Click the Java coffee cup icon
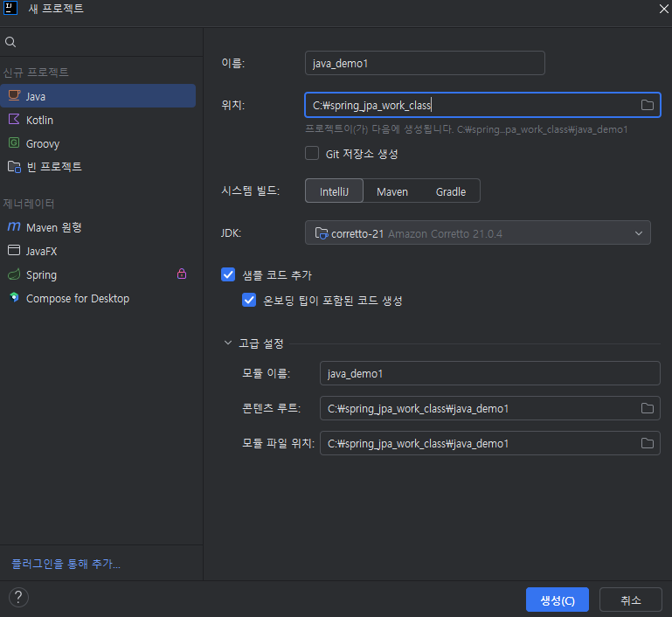Viewport: 672px width, 617px height. point(14,95)
